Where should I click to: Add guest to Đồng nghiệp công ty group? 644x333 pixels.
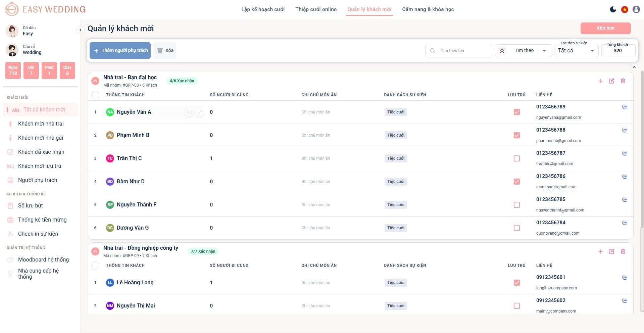pyautogui.click(x=601, y=251)
